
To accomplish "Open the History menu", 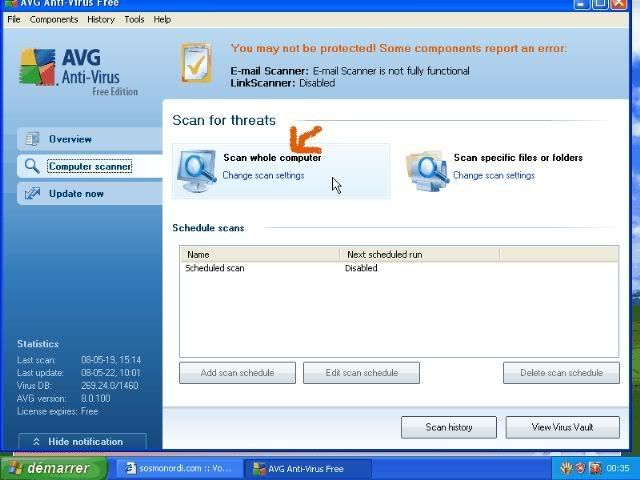I will pos(101,20).
